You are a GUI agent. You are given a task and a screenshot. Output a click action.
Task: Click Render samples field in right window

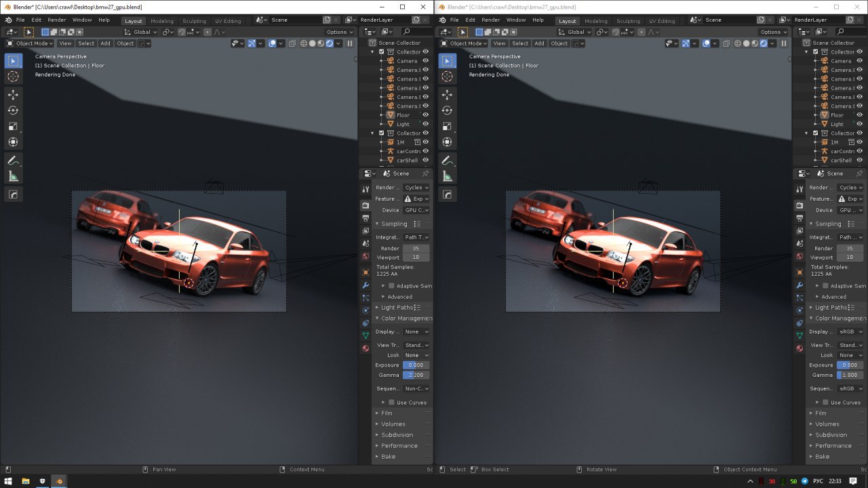click(850, 249)
